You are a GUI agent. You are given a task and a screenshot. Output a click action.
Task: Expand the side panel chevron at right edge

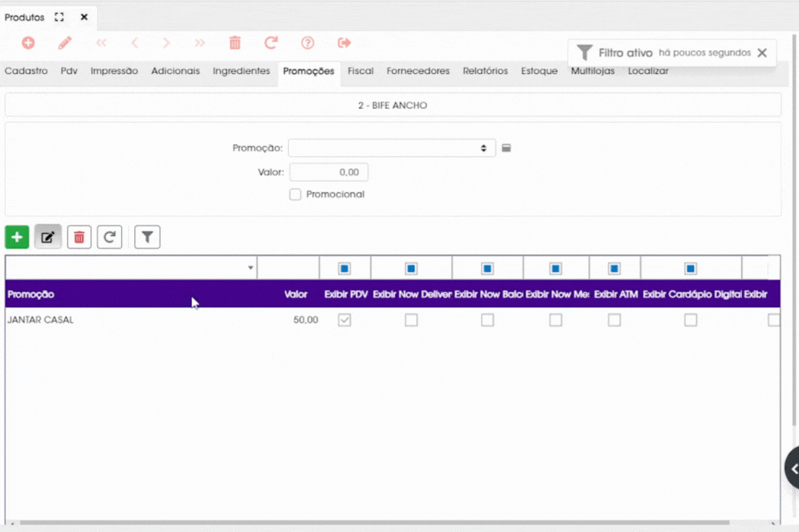[x=792, y=468]
